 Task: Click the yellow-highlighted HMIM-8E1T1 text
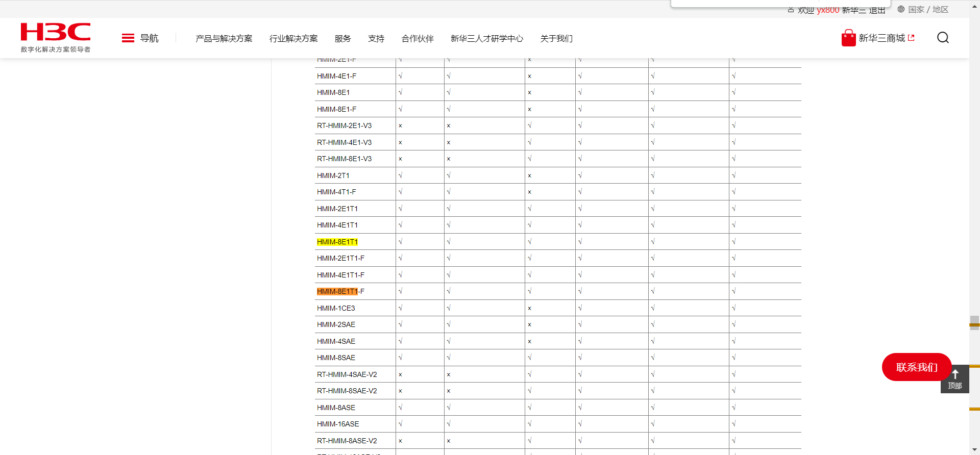click(337, 242)
